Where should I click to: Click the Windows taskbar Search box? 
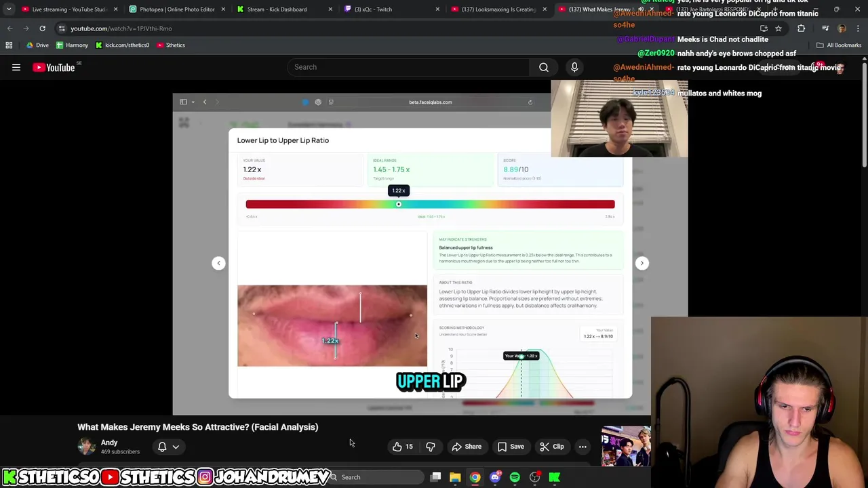pyautogui.click(x=376, y=477)
